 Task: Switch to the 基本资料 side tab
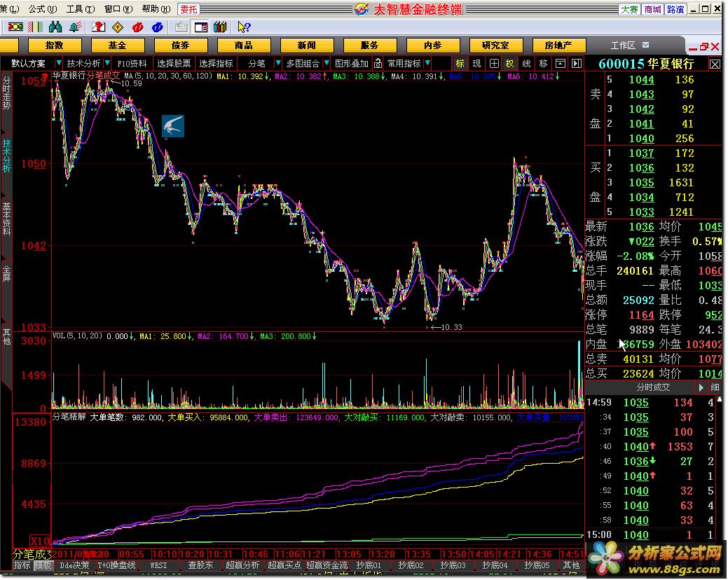(x=6, y=218)
